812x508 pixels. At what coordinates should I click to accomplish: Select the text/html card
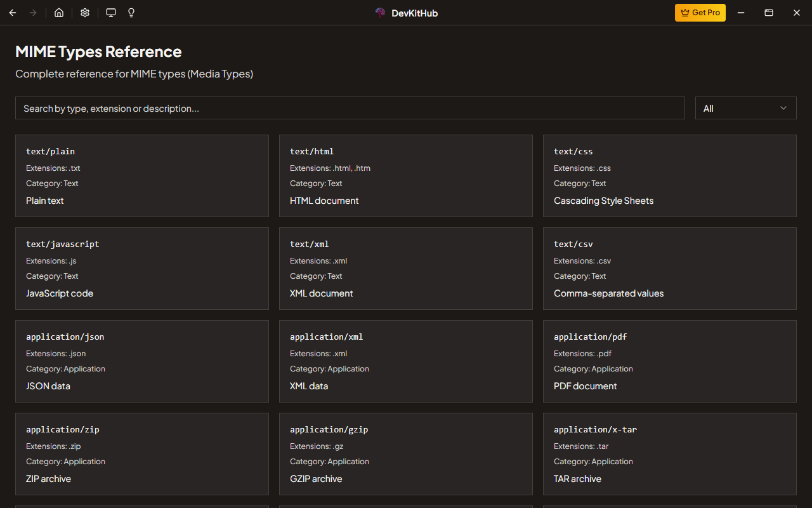tap(406, 176)
